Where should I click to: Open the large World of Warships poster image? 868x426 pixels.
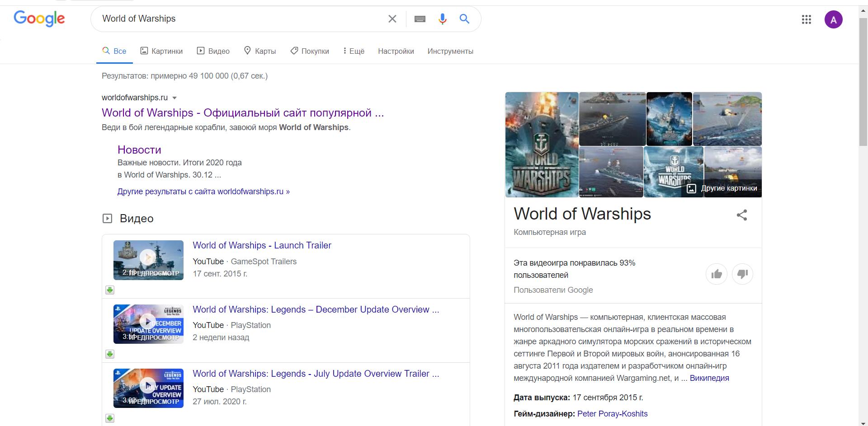click(x=542, y=145)
